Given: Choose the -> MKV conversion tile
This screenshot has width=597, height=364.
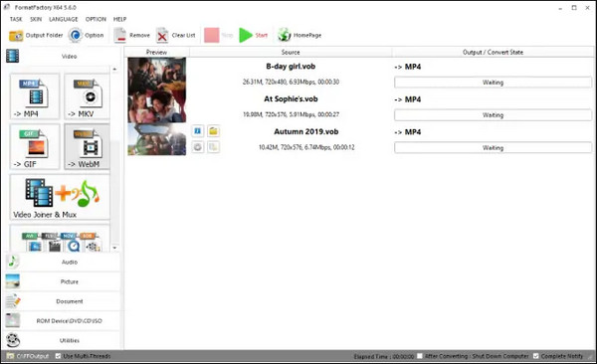Looking at the screenshot, I should (87, 96).
